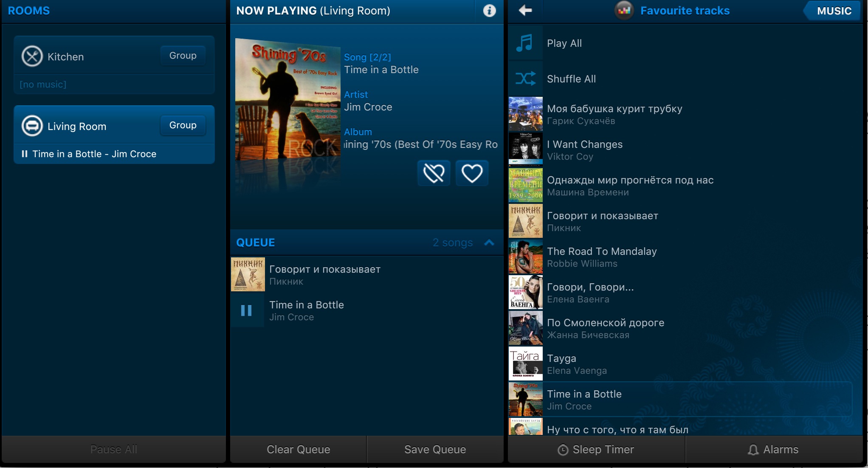Love the current track with heart
This screenshot has width=868, height=468.
click(472, 173)
